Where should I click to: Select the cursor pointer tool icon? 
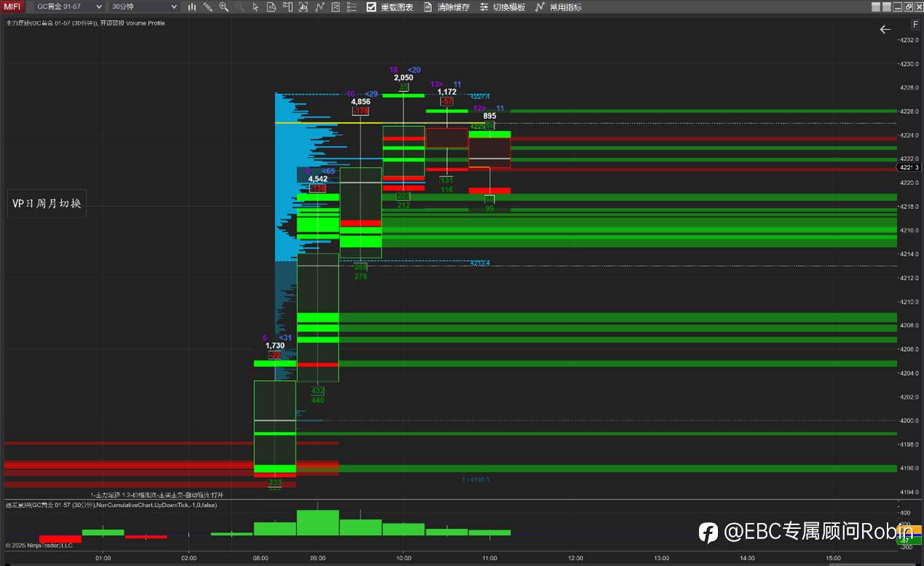click(x=256, y=7)
